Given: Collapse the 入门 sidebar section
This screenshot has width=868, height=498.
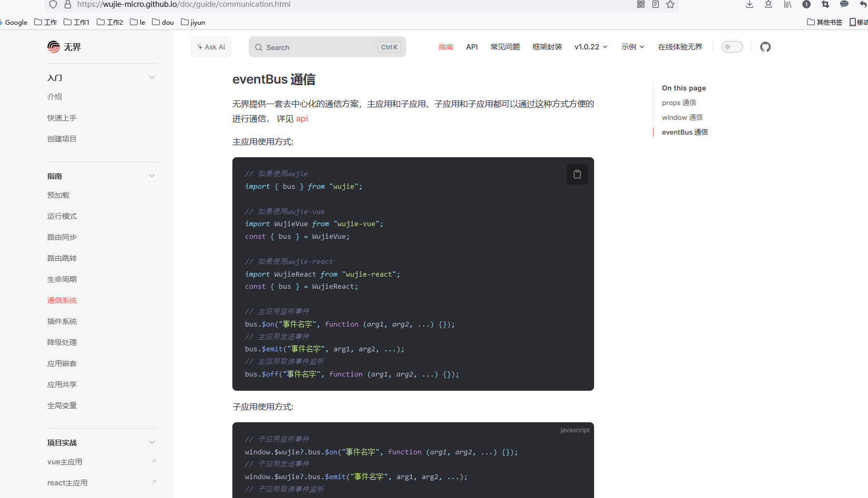Looking at the screenshot, I should (152, 77).
